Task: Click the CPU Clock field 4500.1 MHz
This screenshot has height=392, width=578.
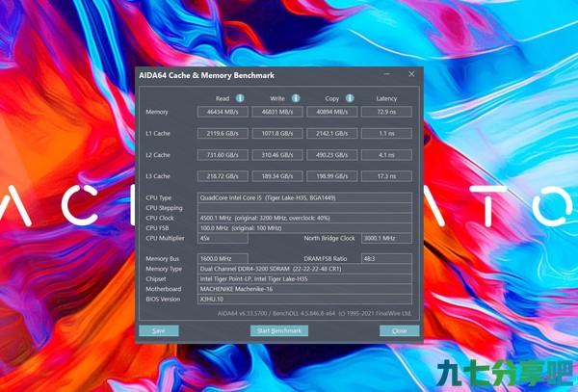Action: pos(304,218)
